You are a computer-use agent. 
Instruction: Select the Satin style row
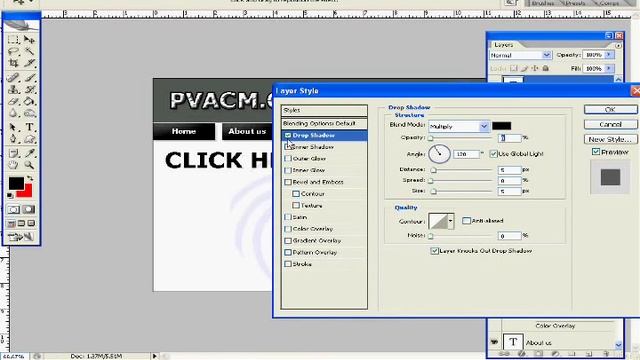tap(324, 217)
